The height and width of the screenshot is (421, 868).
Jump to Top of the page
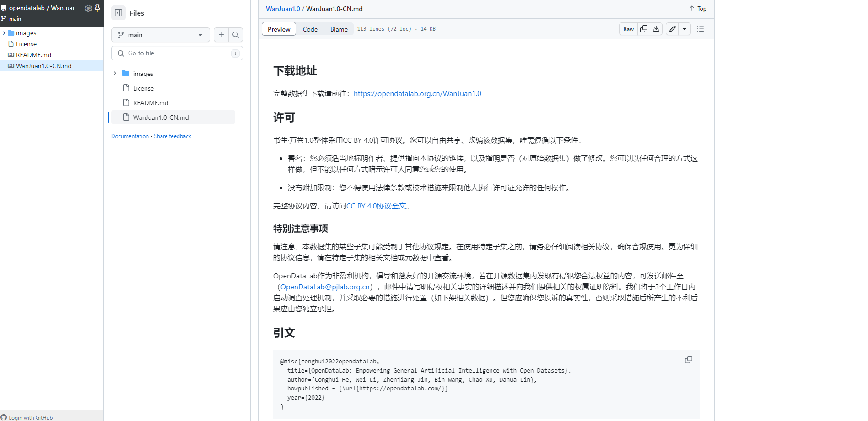(x=698, y=9)
